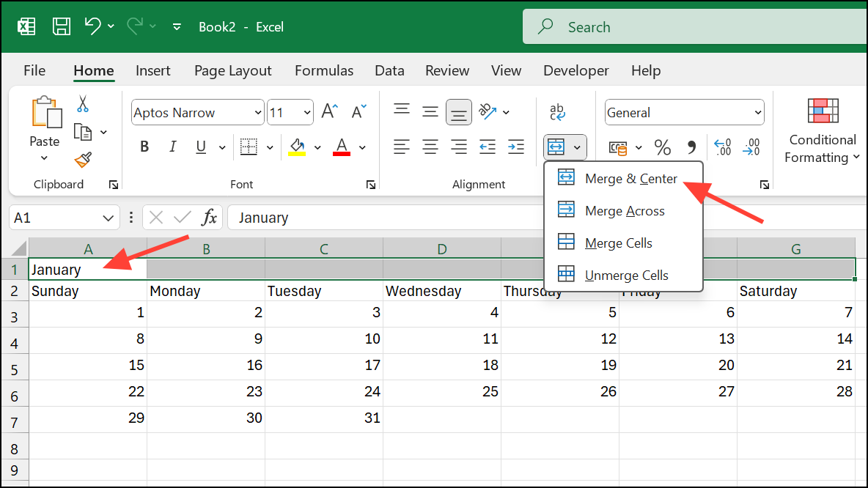
Task: Toggle Center horizontal alignment
Action: click(430, 147)
